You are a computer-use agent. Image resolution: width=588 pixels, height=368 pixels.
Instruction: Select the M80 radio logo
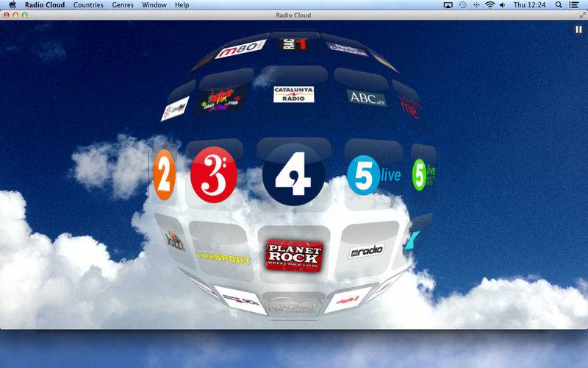coord(240,49)
